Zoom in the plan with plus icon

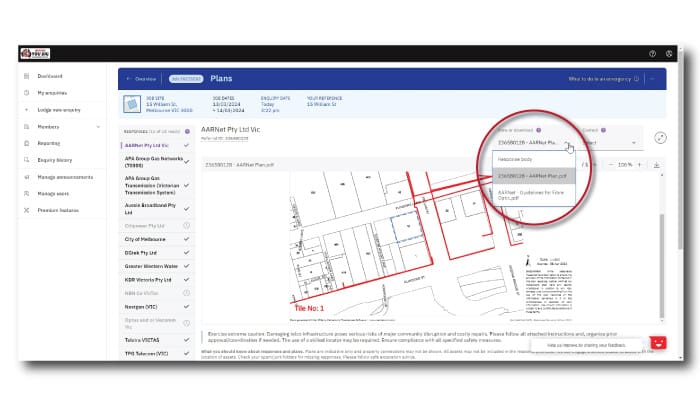click(638, 165)
